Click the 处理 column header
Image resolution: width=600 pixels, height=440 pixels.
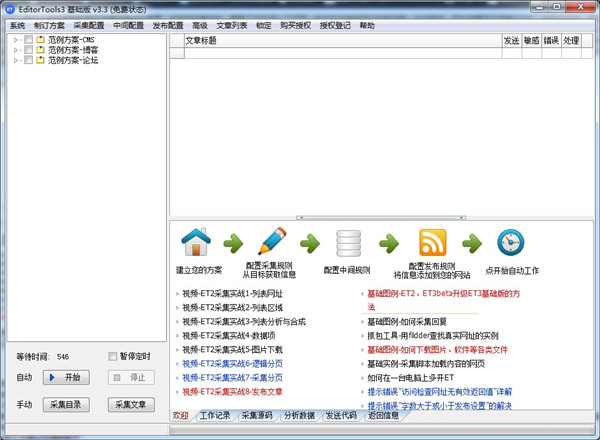click(x=571, y=41)
